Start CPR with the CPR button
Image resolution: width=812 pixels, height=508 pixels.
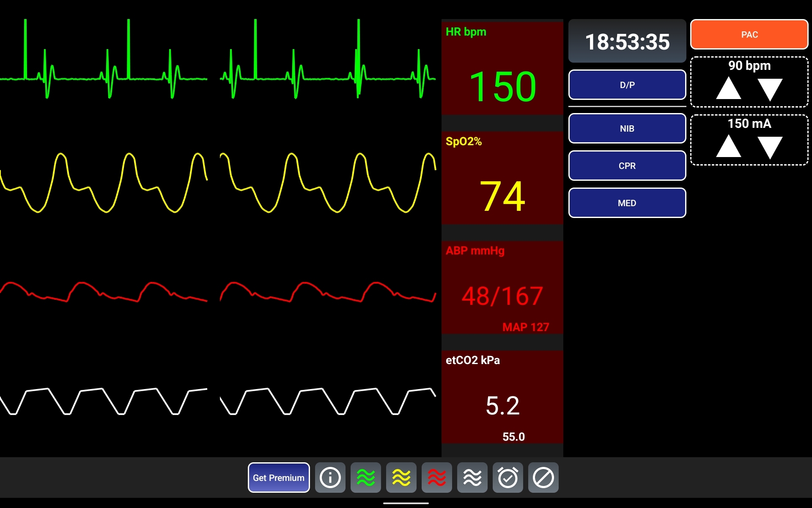627,166
